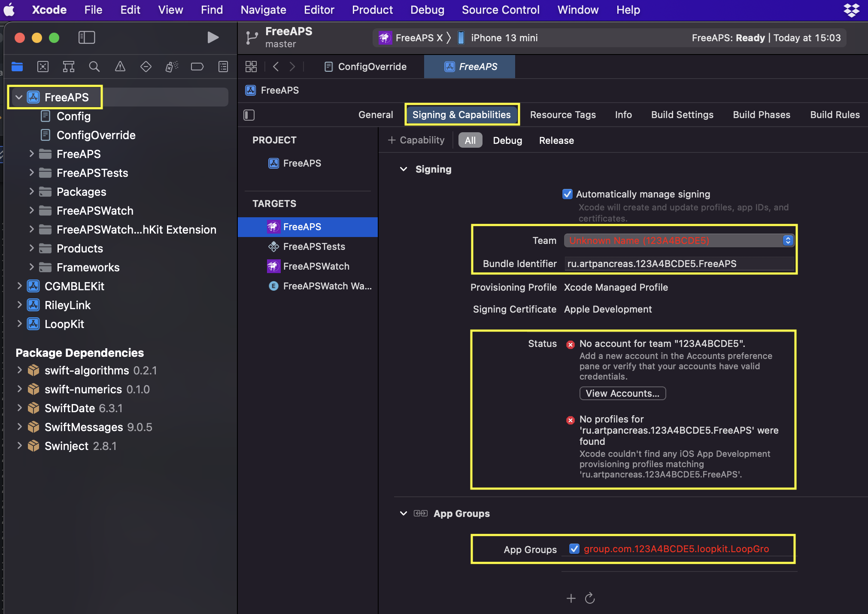Select the FreeAPSWatch target
Image resolution: width=868 pixels, height=614 pixels.
pyautogui.click(x=308, y=266)
